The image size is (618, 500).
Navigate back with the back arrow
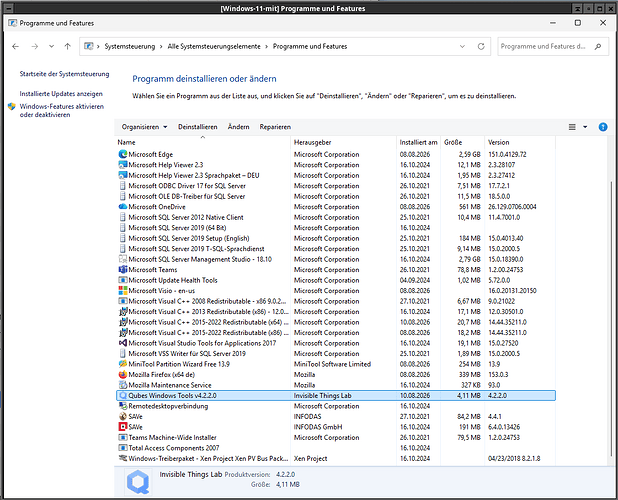[15, 46]
